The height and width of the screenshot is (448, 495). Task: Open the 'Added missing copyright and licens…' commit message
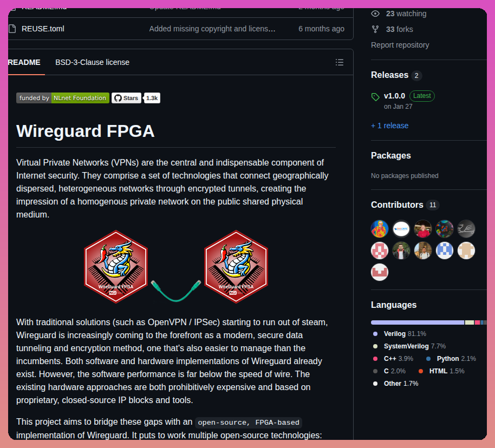212,29
